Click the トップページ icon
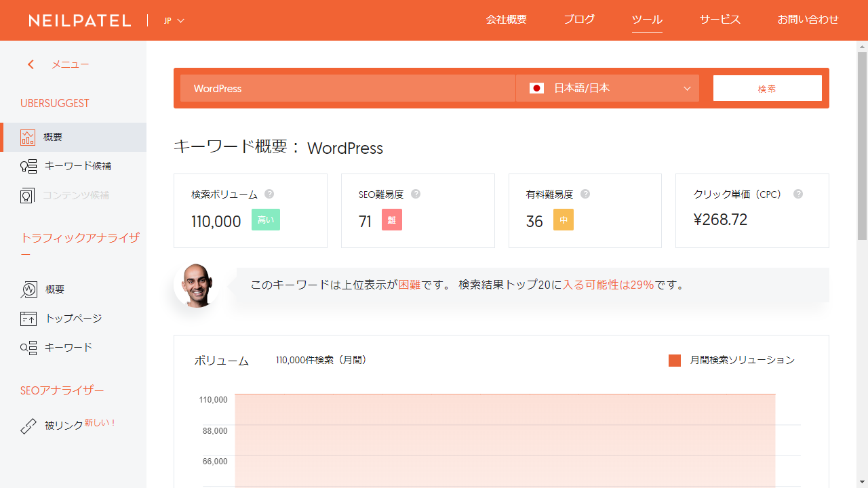 (x=28, y=319)
